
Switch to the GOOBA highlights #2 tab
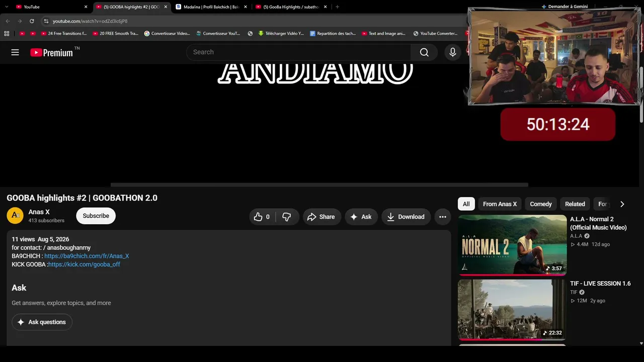[132, 7]
